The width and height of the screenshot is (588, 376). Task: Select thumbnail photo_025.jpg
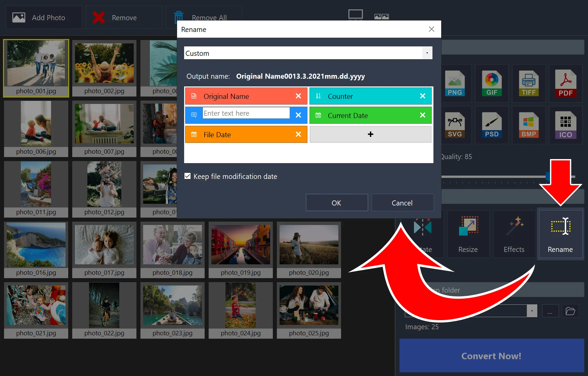point(309,310)
